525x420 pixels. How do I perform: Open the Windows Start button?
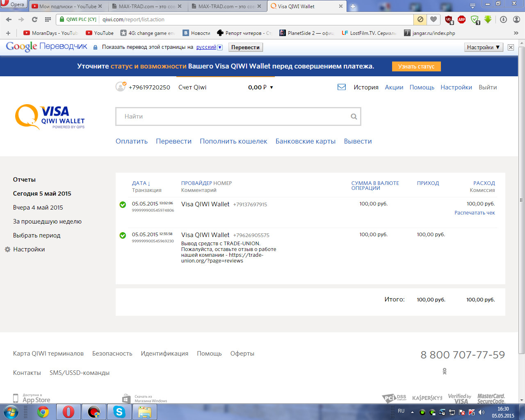(x=11, y=412)
